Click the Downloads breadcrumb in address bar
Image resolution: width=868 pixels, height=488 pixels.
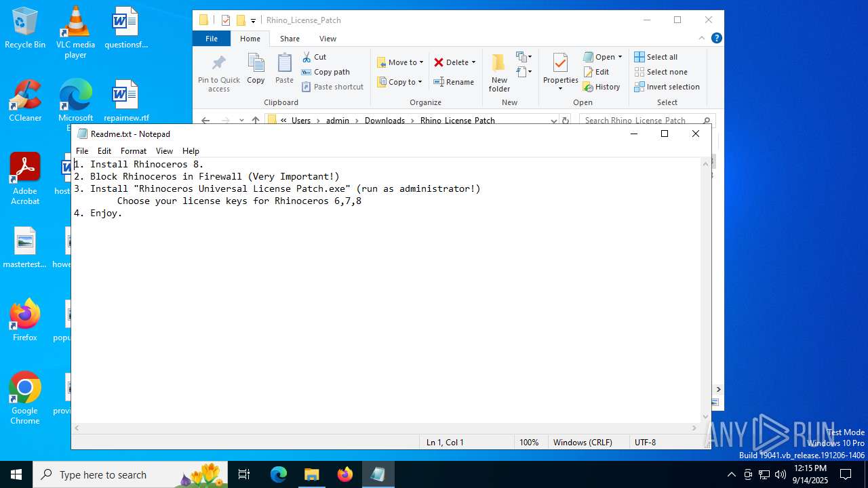pos(384,121)
